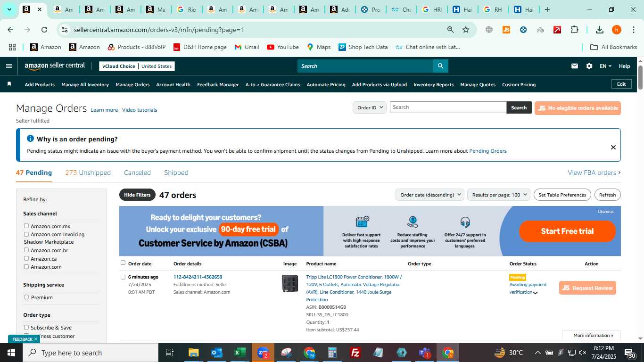Image resolution: width=644 pixels, height=362 pixels.
Task: Switch to the 273 Unshipped tab
Action: point(88,173)
